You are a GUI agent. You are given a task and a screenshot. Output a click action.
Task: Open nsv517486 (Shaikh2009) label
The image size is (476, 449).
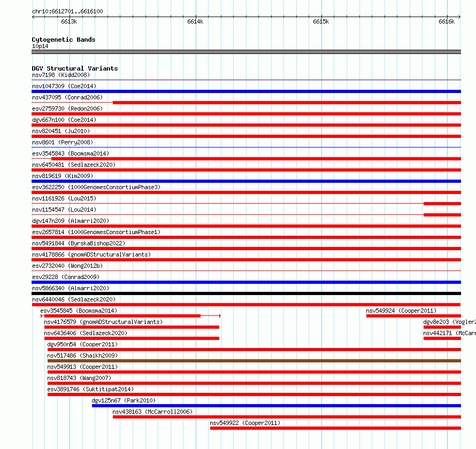(x=82, y=355)
